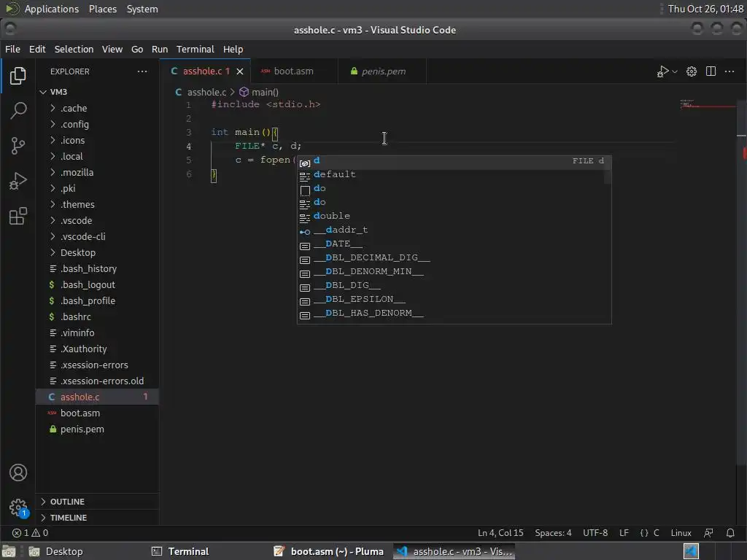The height and width of the screenshot is (560, 747).
Task: Open the .xsession-errors.old file
Action: pos(97,381)
